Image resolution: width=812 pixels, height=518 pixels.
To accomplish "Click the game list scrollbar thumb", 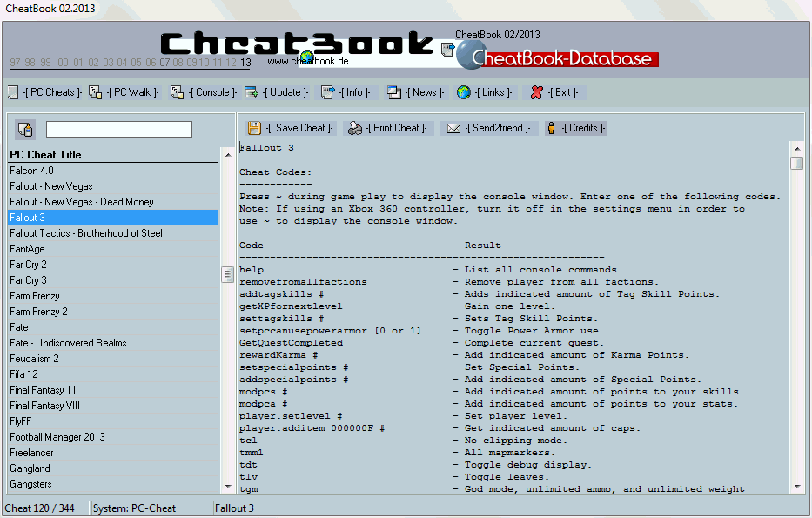I will 227,274.
